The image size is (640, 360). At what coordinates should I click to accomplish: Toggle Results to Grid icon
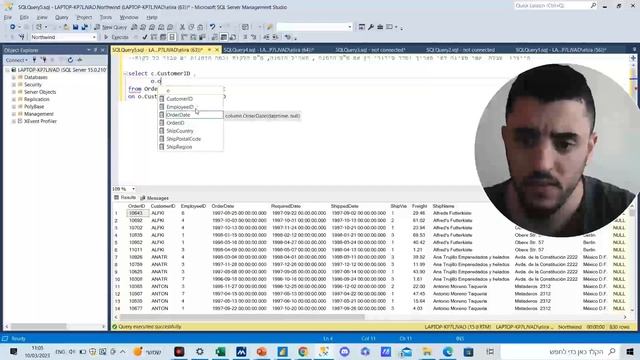[224, 37]
